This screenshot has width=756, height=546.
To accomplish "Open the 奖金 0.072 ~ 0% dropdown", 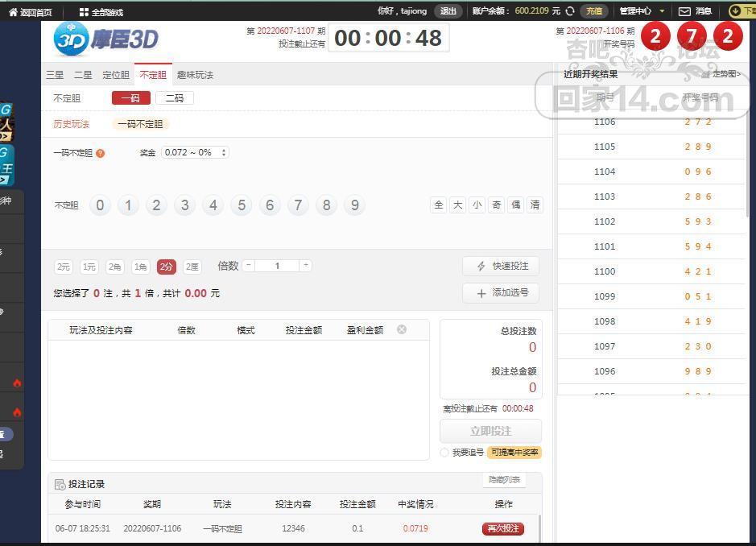I will (x=196, y=152).
